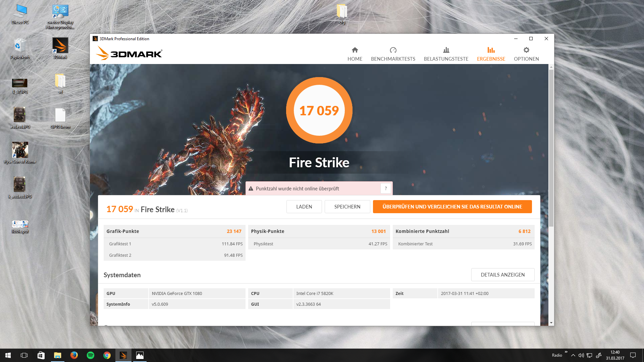The width and height of the screenshot is (644, 362).
Task: Click the SPEICHERN button
Action: coord(347,206)
